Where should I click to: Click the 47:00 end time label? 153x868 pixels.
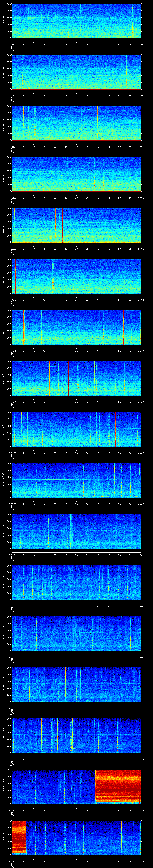click(x=141, y=44)
